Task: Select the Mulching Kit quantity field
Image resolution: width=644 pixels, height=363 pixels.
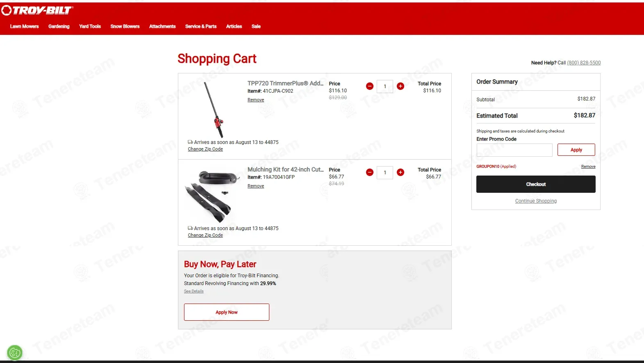Action: pyautogui.click(x=385, y=172)
